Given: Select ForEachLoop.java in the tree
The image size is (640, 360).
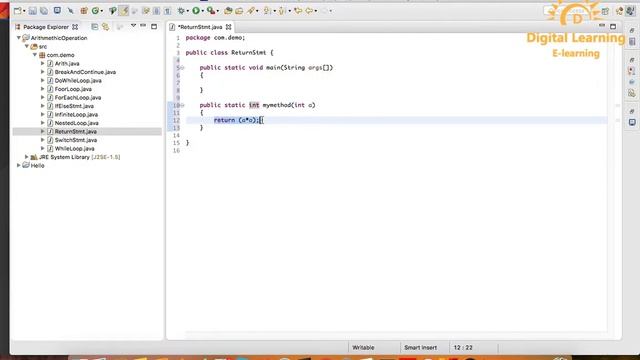Looking at the screenshot, I should point(78,98).
